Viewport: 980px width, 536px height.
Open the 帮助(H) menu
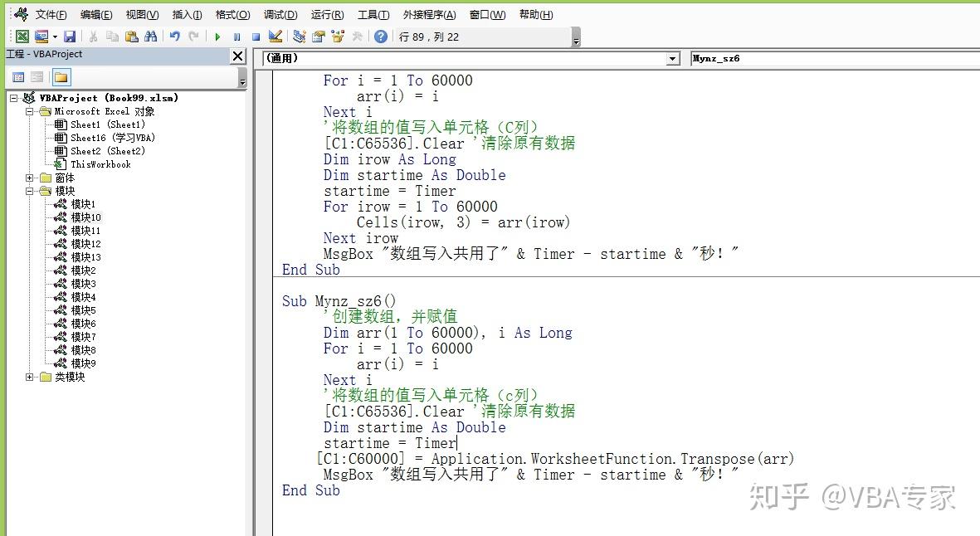(536, 14)
